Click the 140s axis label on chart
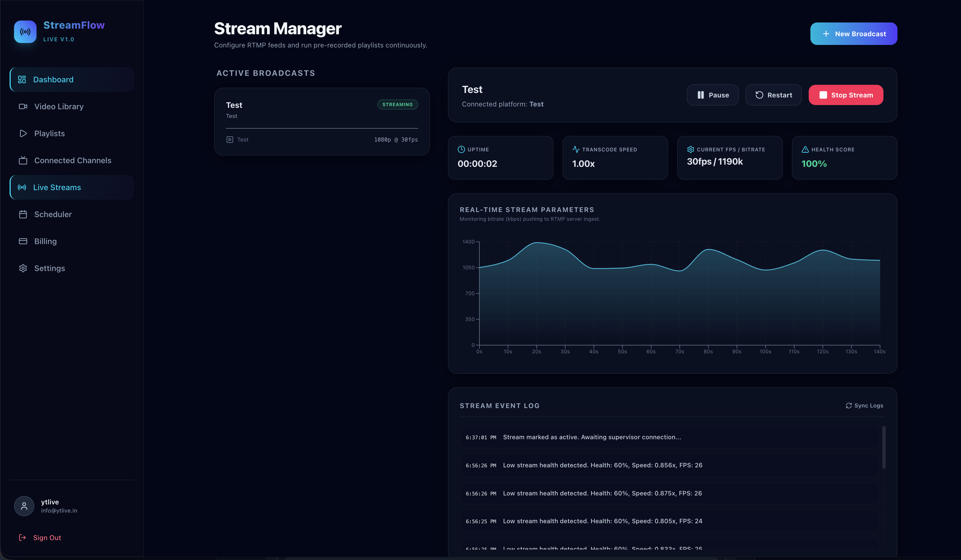 tap(880, 352)
